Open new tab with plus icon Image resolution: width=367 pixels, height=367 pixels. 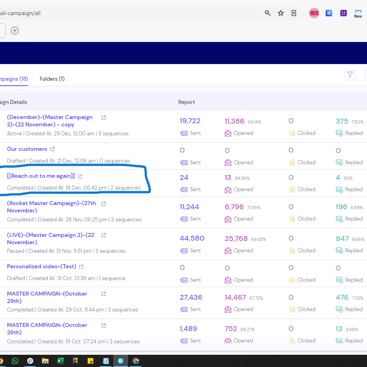click(15, 31)
